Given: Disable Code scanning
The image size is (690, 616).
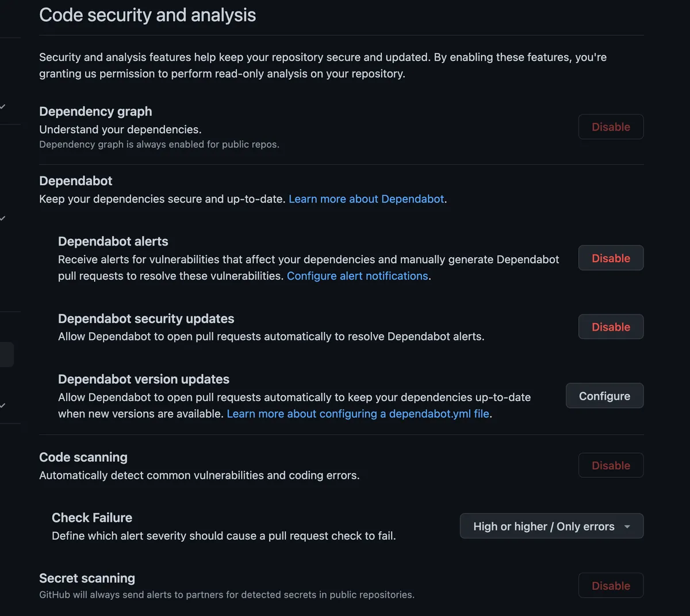Looking at the screenshot, I should (x=611, y=465).
